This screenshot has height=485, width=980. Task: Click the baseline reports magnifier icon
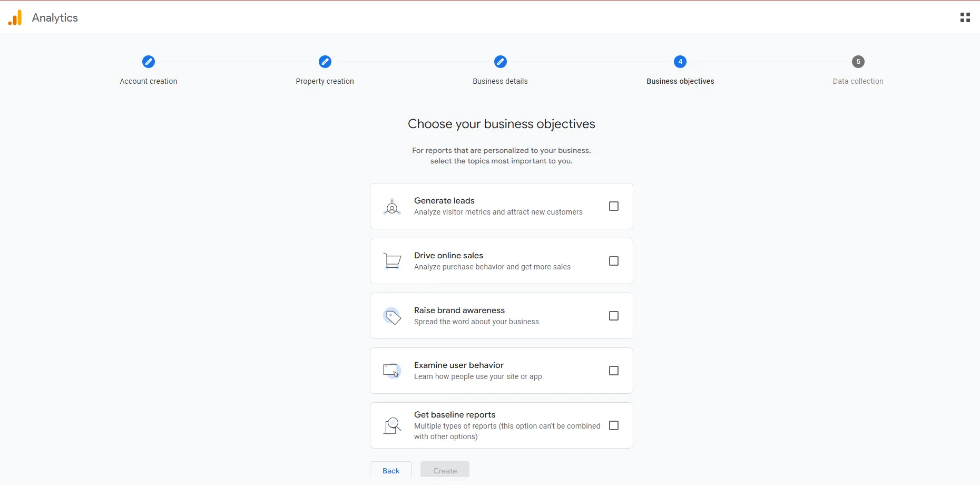click(392, 426)
